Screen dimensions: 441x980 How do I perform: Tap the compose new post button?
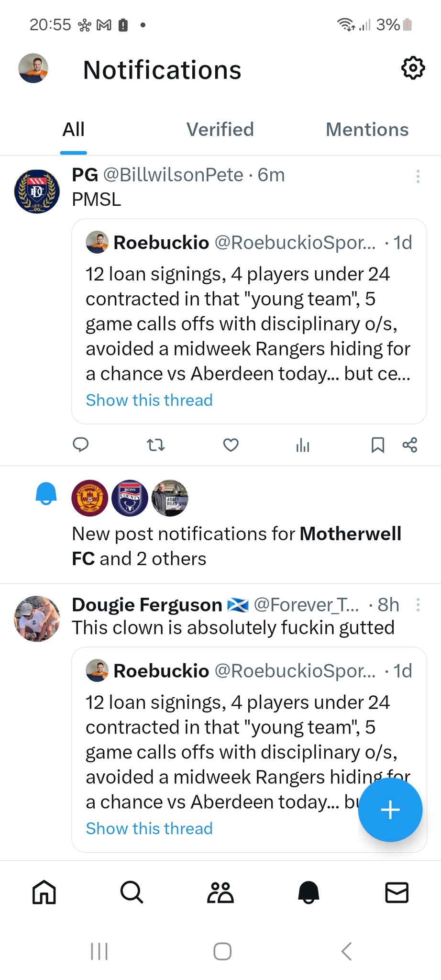point(390,810)
